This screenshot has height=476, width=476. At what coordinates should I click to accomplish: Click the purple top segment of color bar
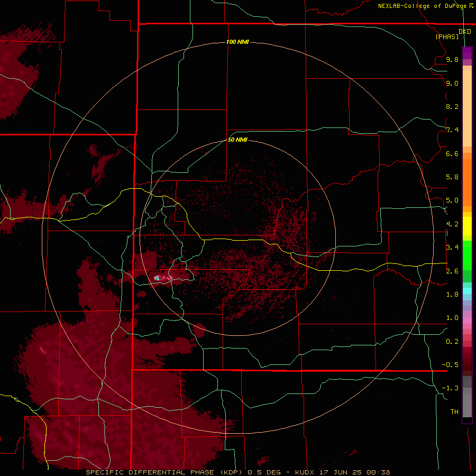(467, 53)
